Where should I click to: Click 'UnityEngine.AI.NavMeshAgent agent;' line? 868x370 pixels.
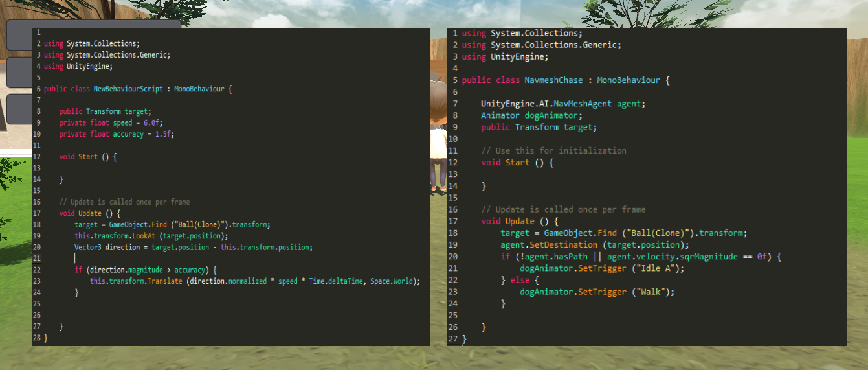click(x=563, y=104)
